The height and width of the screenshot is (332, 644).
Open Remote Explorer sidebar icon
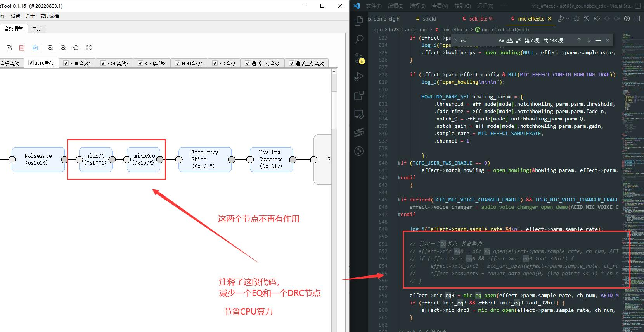359,114
